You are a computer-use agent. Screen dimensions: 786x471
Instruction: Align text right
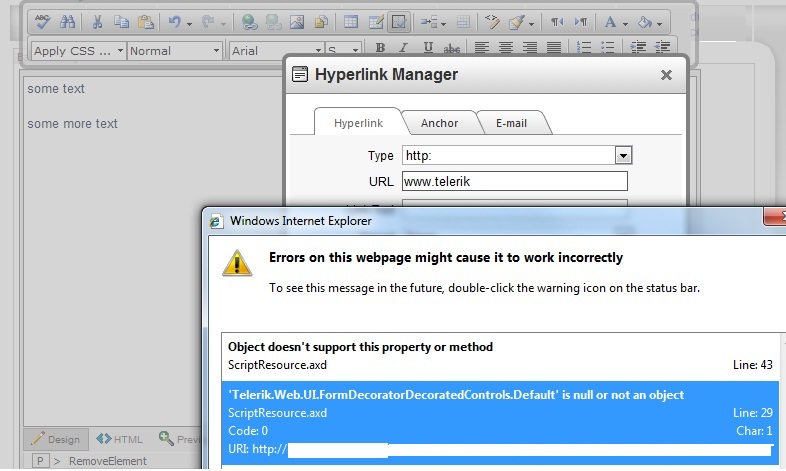[530, 48]
